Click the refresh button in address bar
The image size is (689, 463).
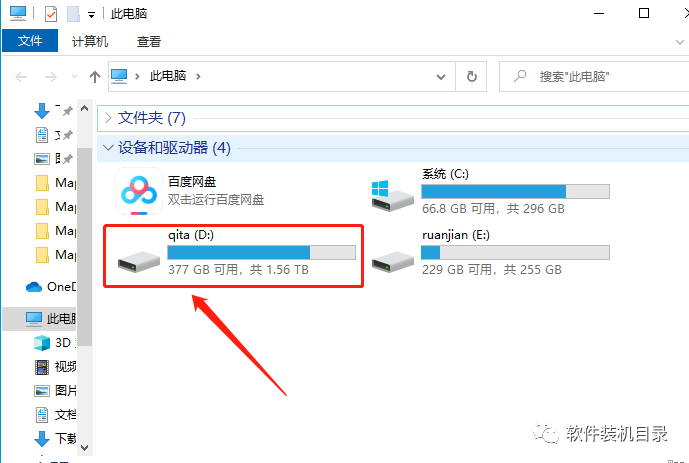tap(471, 76)
